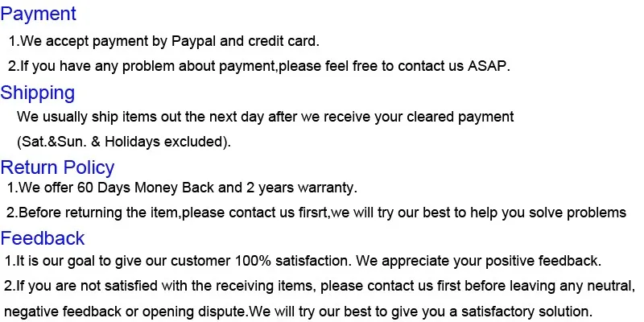
Task: Click the text 'credit card'
Action: click(x=283, y=41)
